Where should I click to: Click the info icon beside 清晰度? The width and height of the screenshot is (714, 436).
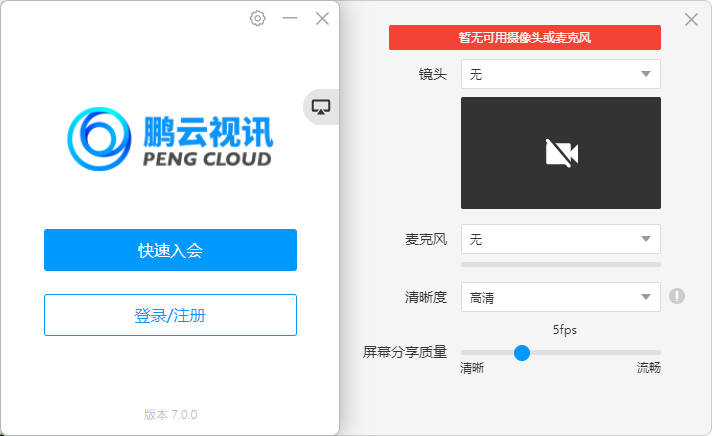click(677, 296)
